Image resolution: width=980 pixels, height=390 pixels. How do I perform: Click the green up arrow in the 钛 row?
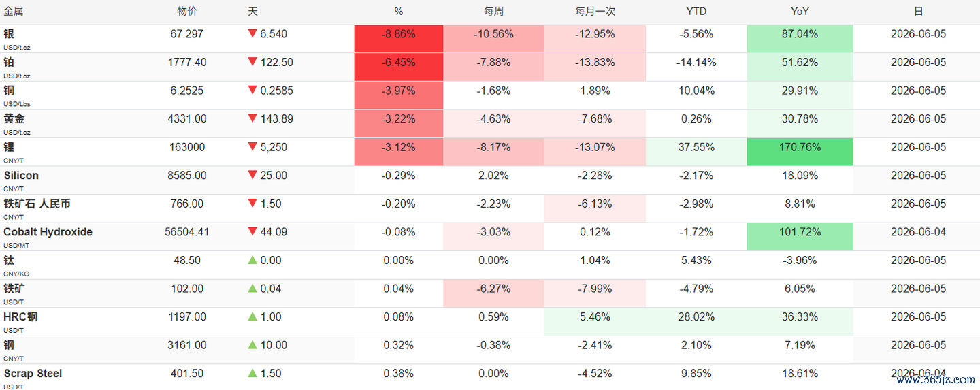(252, 260)
